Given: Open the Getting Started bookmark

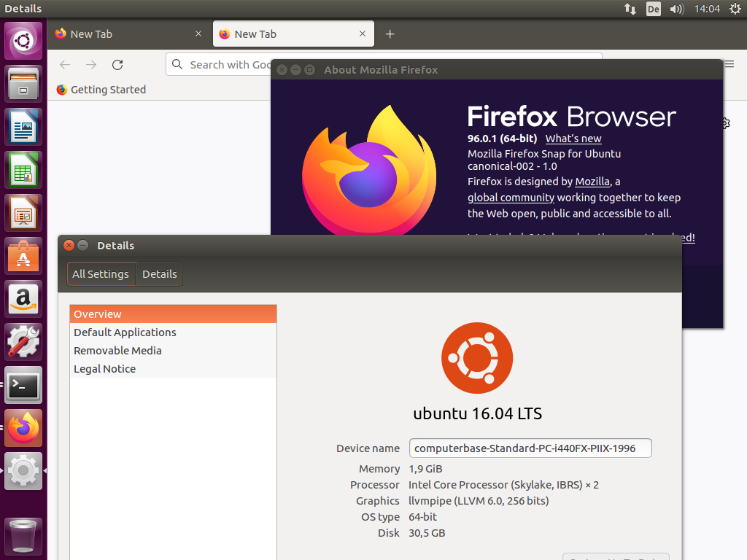Looking at the screenshot, I should coord(101,90).
